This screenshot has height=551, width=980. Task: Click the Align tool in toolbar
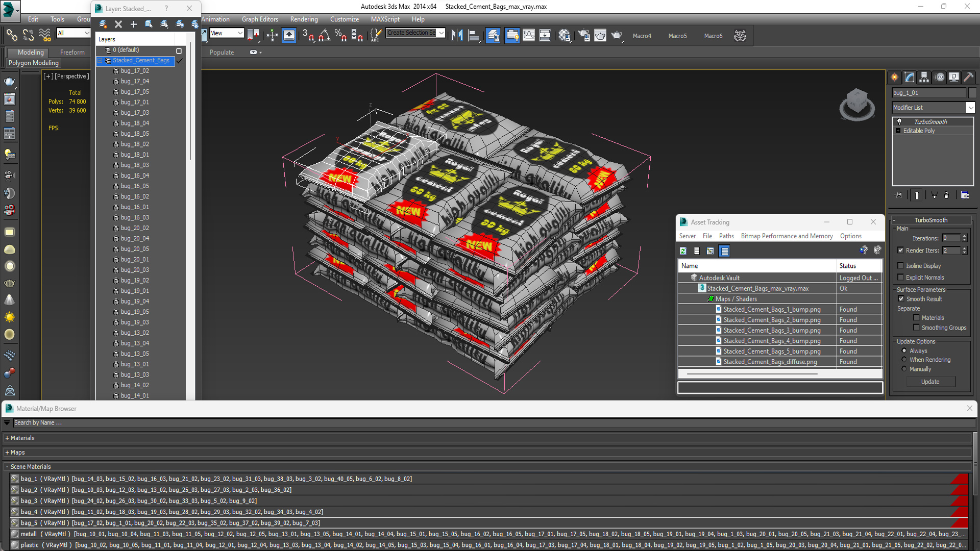tap(474, 35)
